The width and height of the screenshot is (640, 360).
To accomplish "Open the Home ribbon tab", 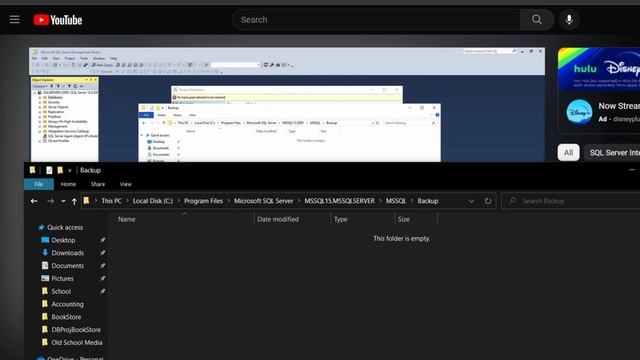I will [68, 184].
